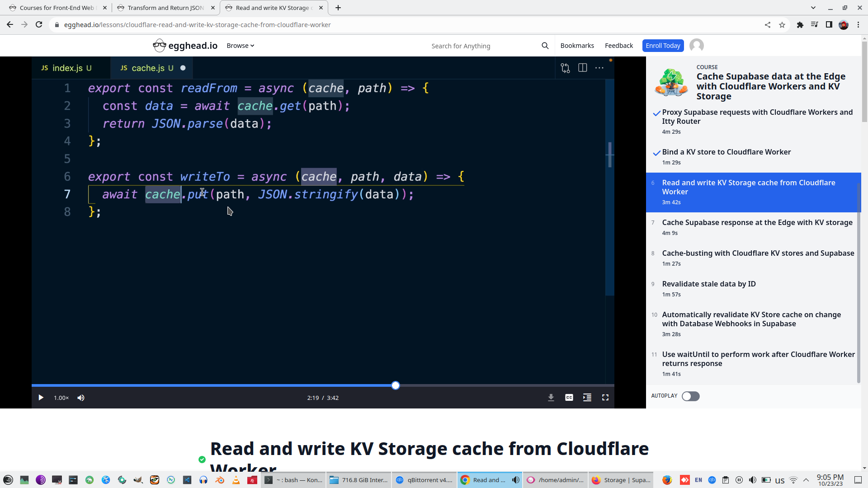Image resolution: width=868 pixels, height=488 pixels.
Task: Open browser extensions puzzle icon
Action: (x=800, y=25)
